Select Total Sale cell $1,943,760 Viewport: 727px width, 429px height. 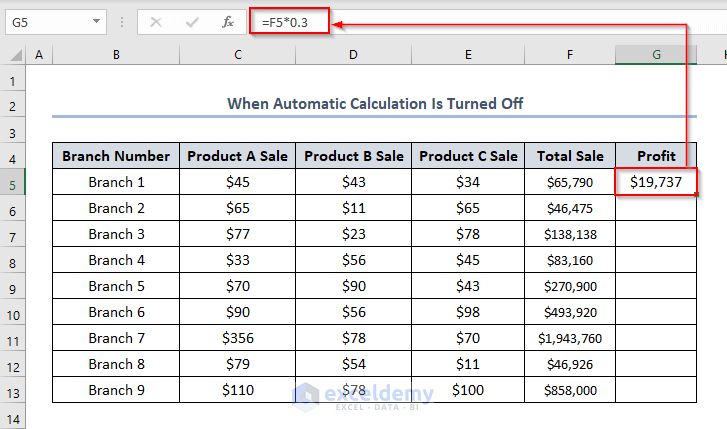(x=570, y=338)
